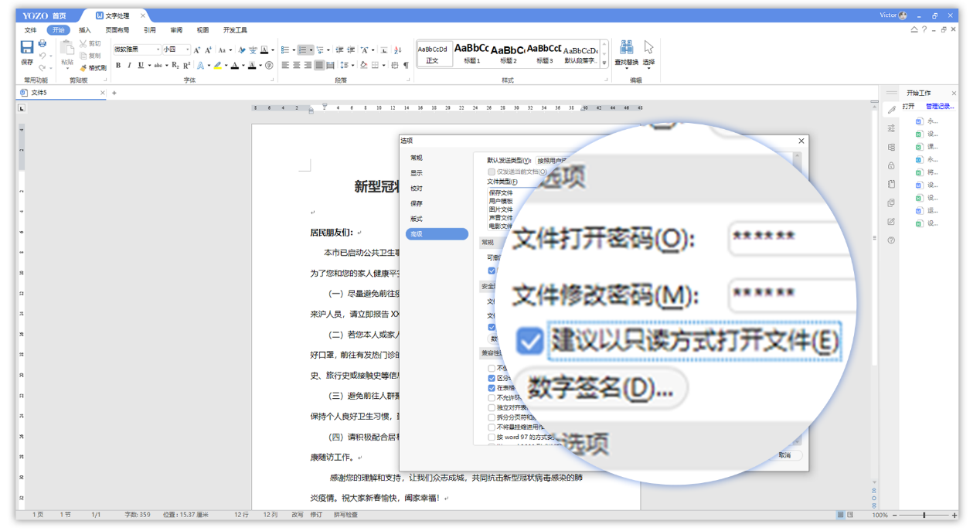Toggle recommend read-only open checkbox
The width and height of the screenshot is (980, 531).
(530, 341)
